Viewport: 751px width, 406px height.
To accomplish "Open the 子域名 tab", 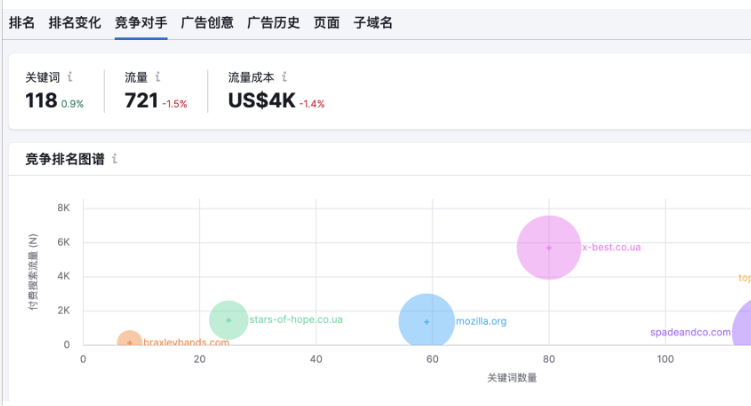I will coord(373,22).
